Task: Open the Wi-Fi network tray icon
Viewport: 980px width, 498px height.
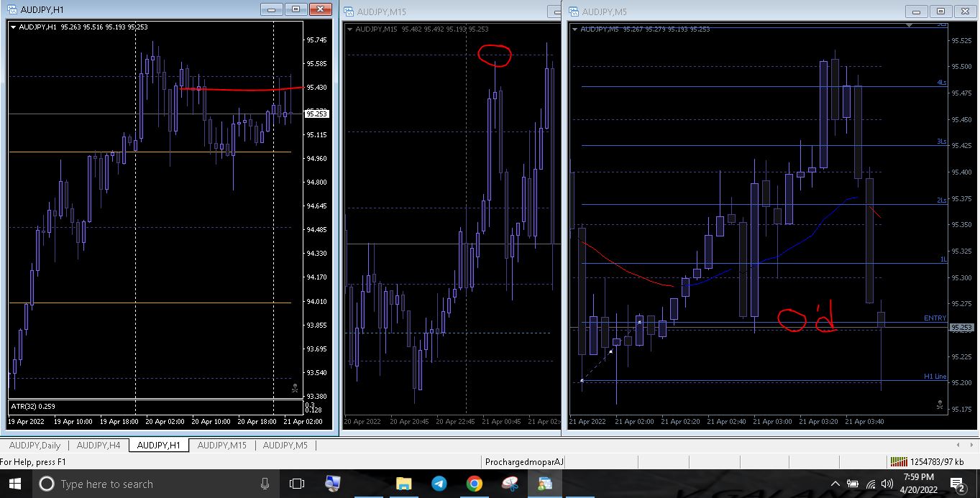Action: [x=871, y=484]
